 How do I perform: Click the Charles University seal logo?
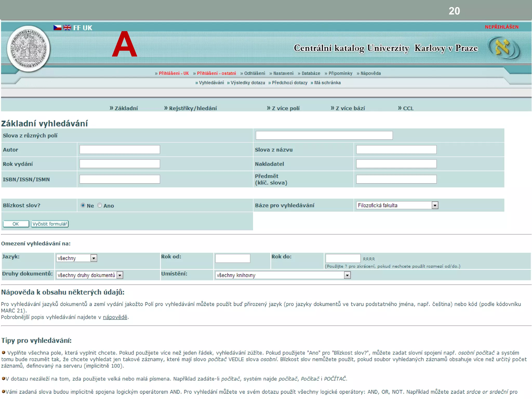(x=28, y=49)
